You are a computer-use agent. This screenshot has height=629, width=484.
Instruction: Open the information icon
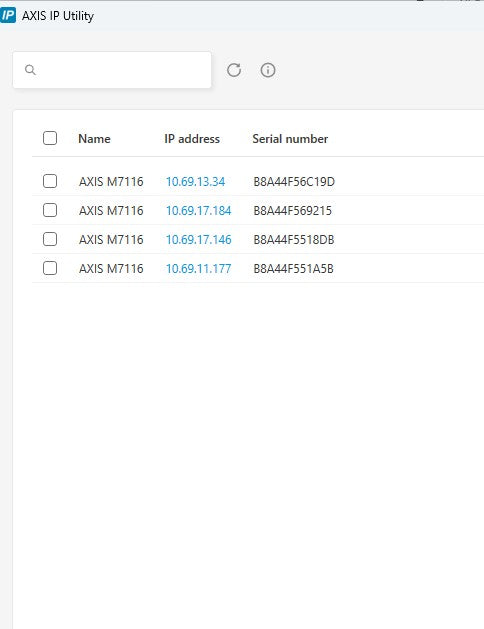click(x=268, y=70)
